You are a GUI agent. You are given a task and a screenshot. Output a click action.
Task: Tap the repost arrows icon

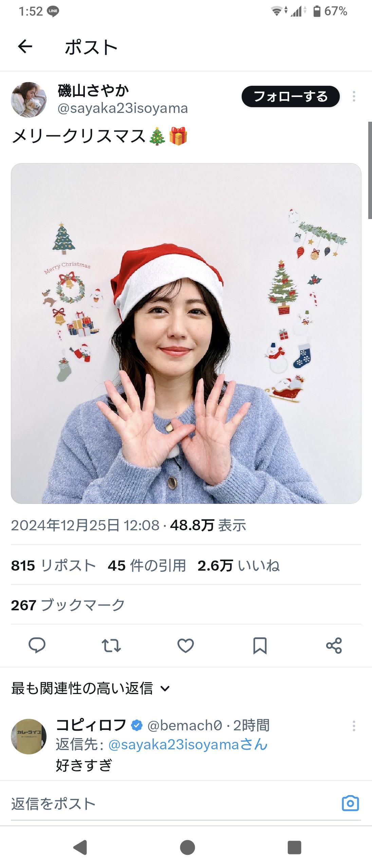111,645
